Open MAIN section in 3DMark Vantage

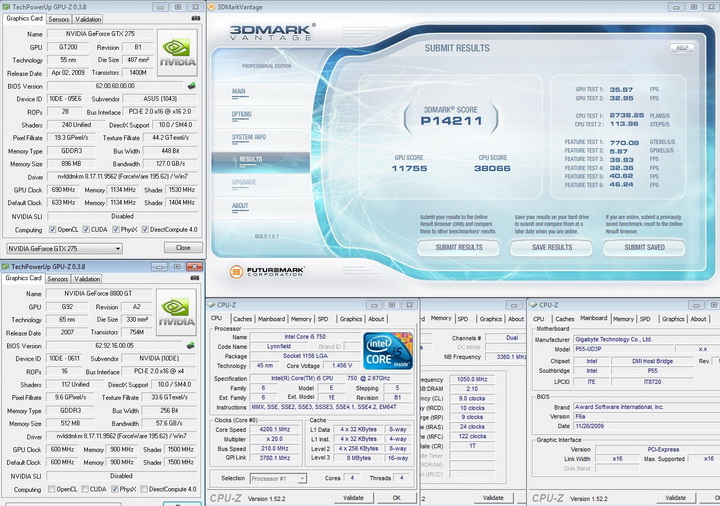click(239, 91)
